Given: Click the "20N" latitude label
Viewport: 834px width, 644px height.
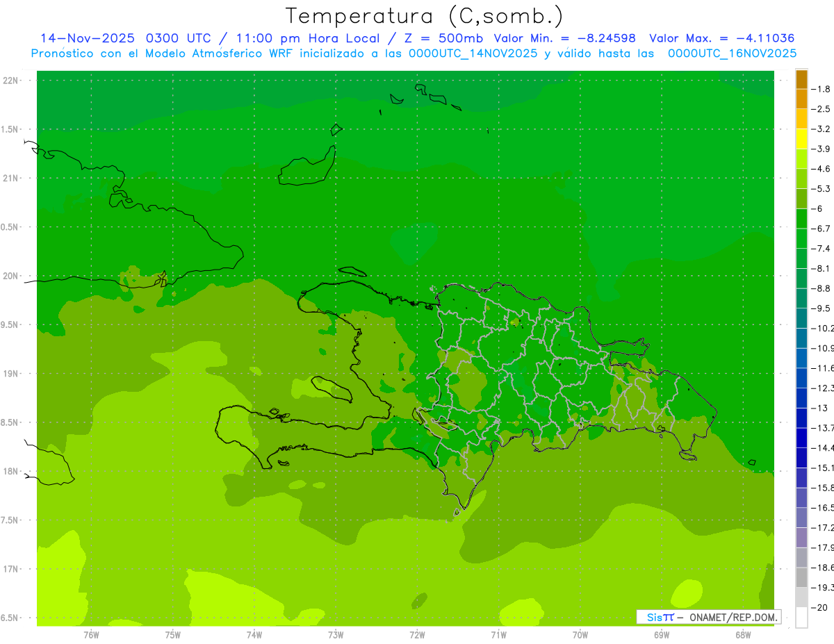Looking at the screenshot, I should 10,276.
